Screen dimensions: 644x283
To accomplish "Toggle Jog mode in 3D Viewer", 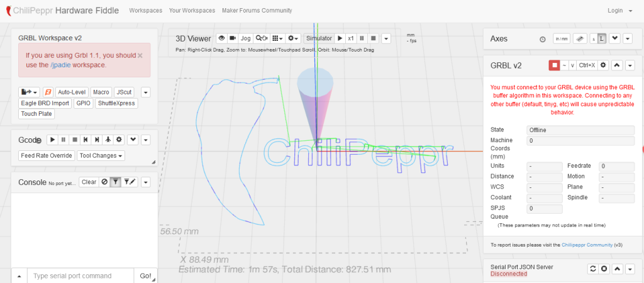I will (x=246, y=38).
